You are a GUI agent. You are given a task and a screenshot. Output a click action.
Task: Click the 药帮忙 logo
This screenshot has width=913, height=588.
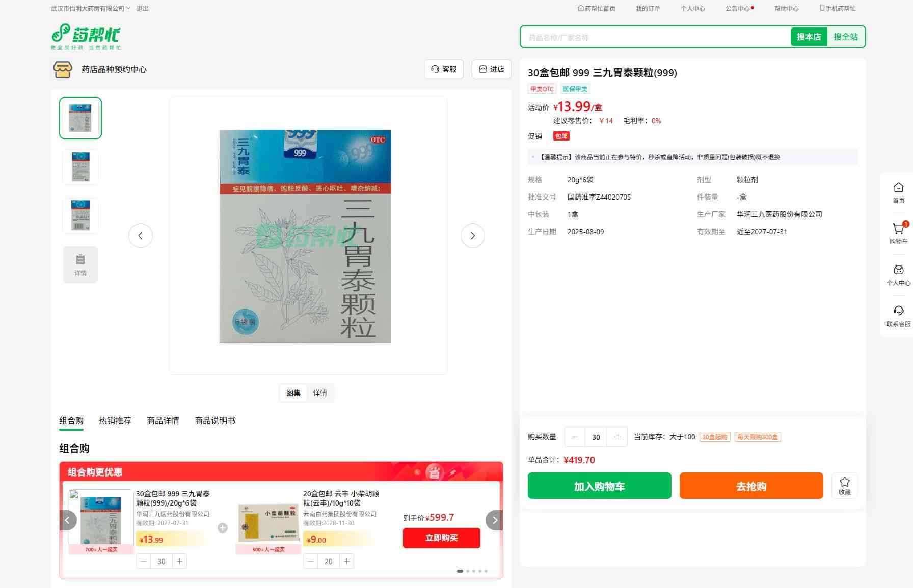pyautogui.click(x=86, y=37)
